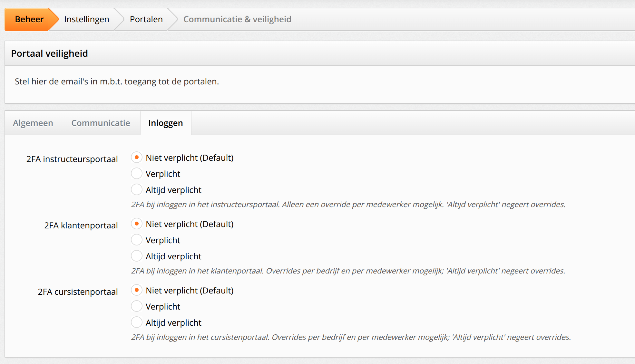Click the Portaal veiligheid panel header
Screen dimensions: 635x364
click(320, 53)
